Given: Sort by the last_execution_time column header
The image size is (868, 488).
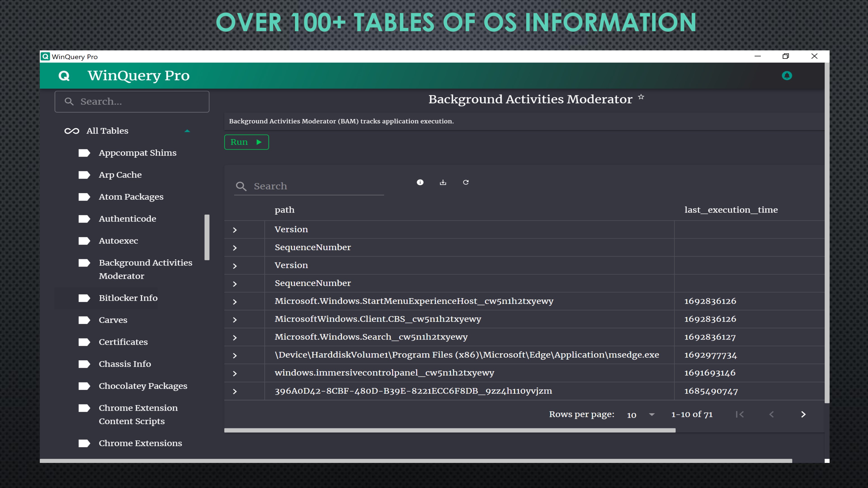Looking at the screenshot, I should 731,210.
